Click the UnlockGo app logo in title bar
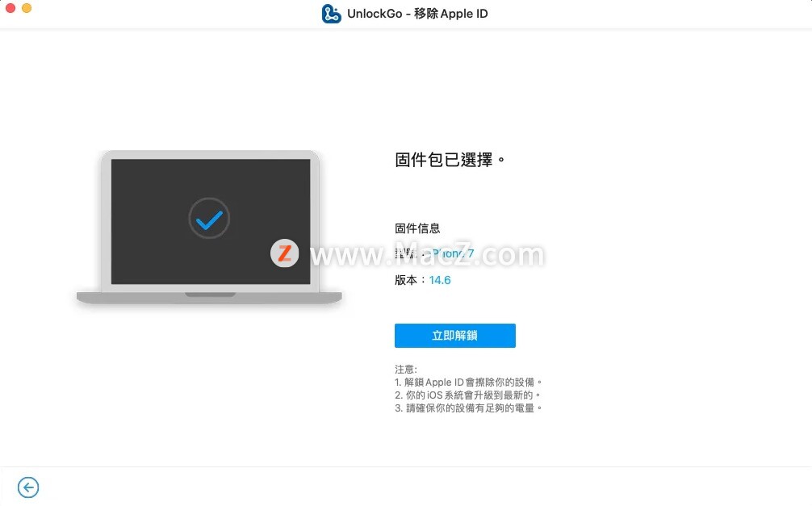 331,14
